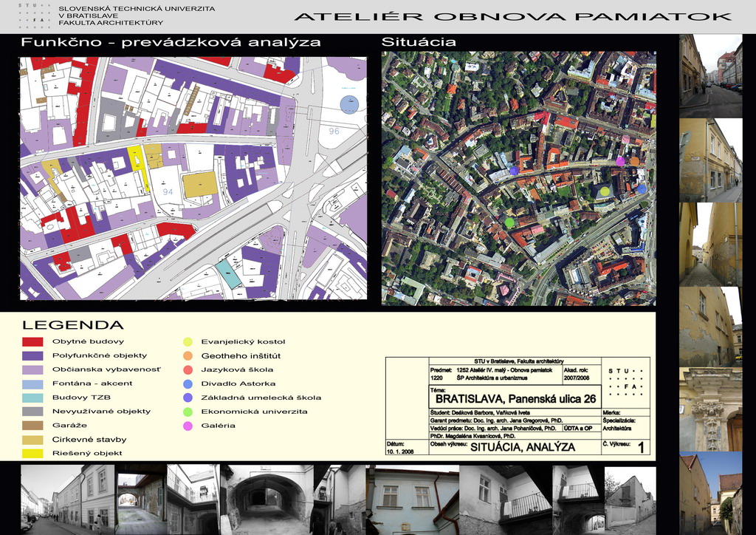The width and height of the screenshot is (756, 535).
Task: Click the Situácia heading
Action: pos(419,42)
